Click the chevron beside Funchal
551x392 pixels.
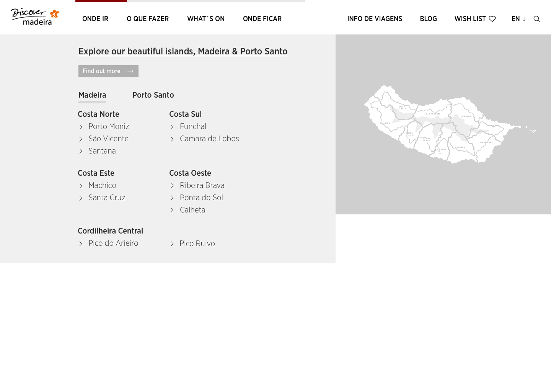[x=172, y=127]
